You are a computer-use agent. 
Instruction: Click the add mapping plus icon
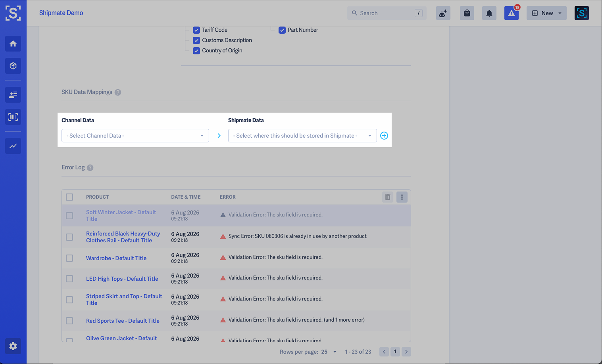pos(384,136)
